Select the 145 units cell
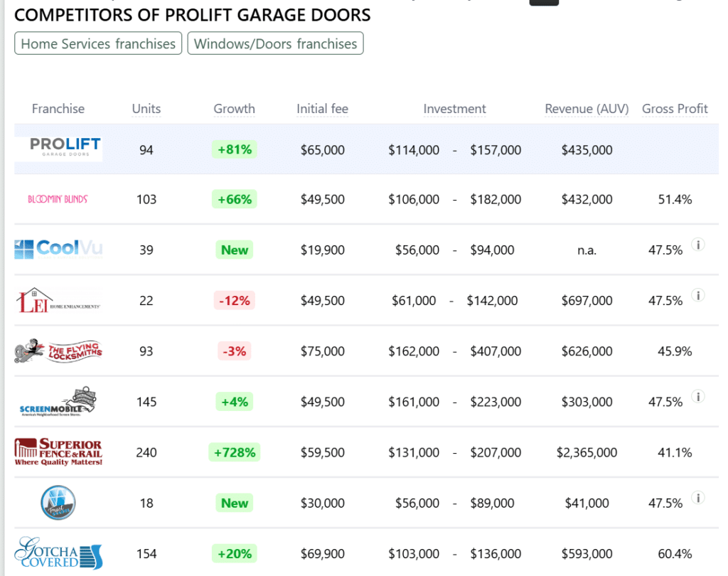 (146, 402)
